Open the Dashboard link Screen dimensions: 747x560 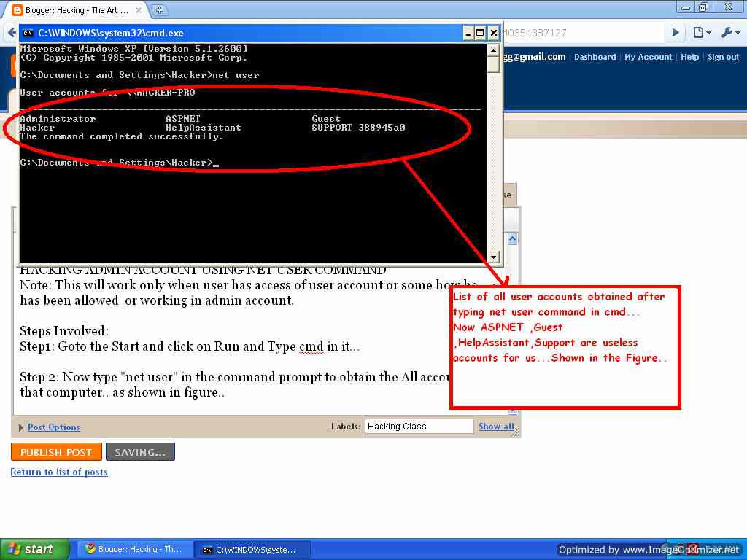[595, 57]
